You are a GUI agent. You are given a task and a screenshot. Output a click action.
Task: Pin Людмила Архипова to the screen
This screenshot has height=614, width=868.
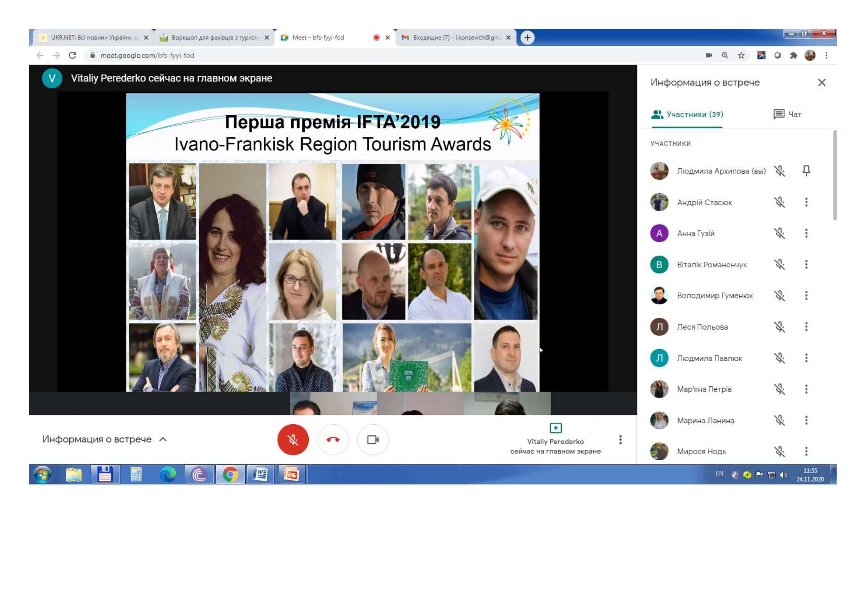(807, 171)
